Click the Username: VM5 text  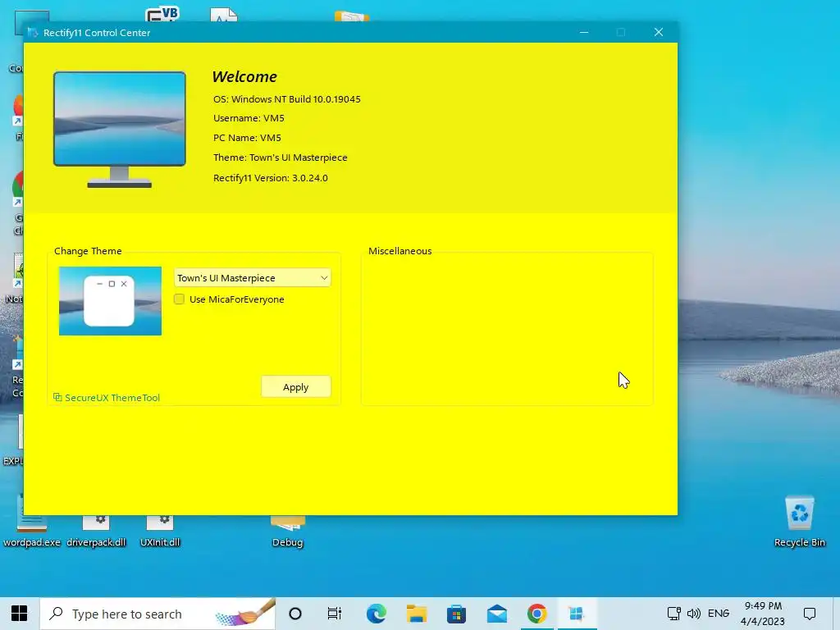[x=249, y=118]
